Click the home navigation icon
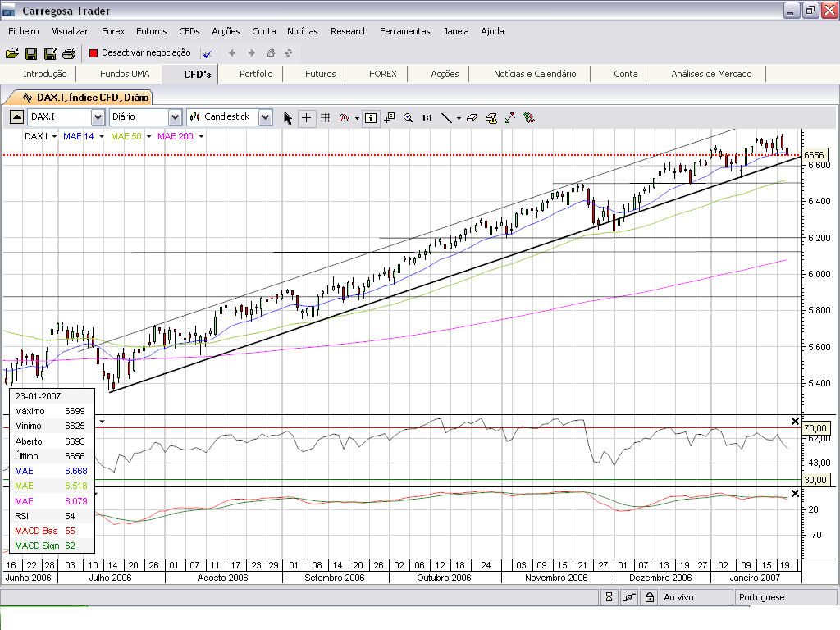Screen dimensions: 840x630 [271, 53]
